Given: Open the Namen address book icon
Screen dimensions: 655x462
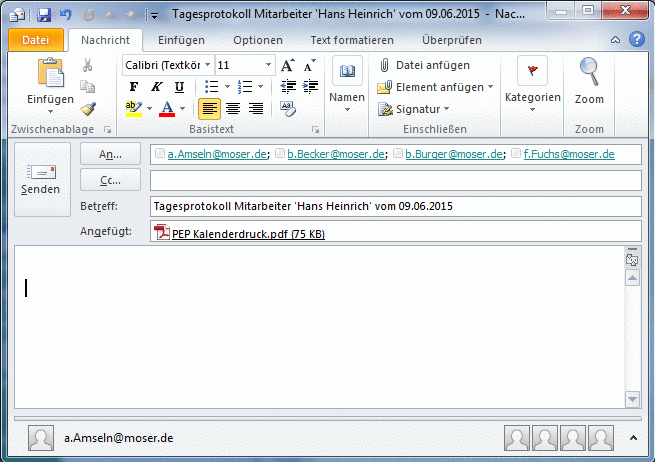Looking at the screenshot, I should 347,71.
